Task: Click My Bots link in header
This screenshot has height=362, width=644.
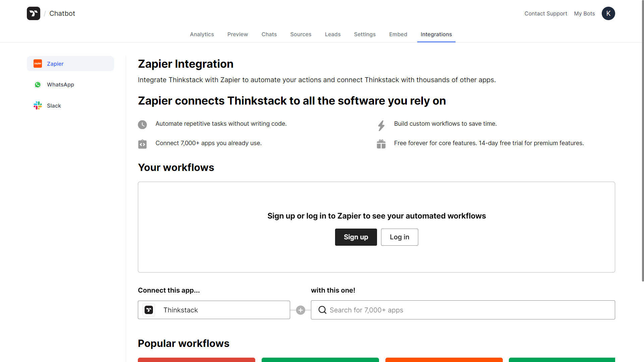Action: coord(584,13)
